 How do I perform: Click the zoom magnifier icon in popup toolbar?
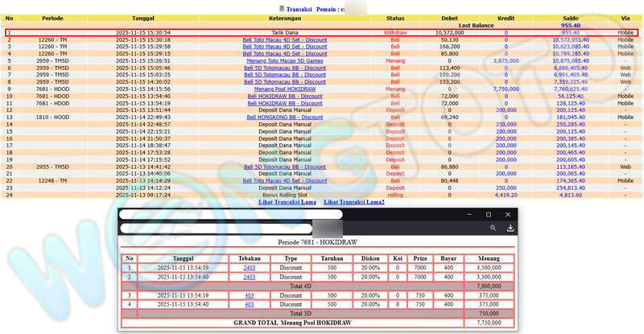(493, 229)
